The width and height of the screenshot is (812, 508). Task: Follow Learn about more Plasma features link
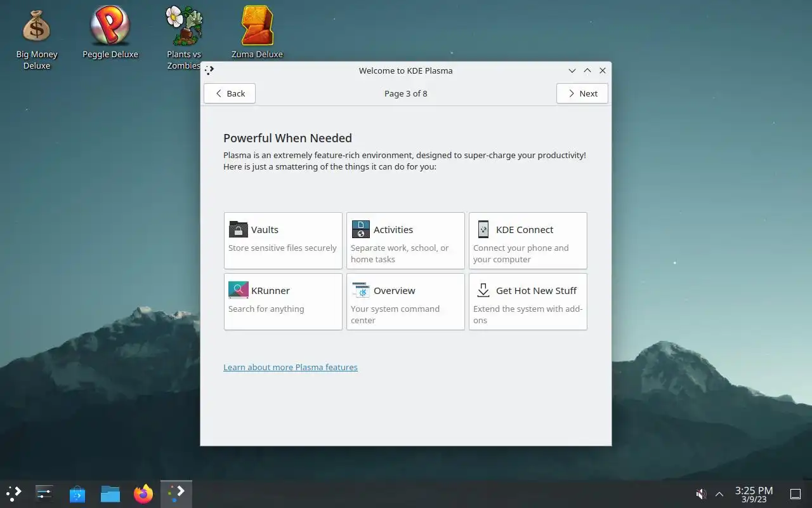coord(291,367)
